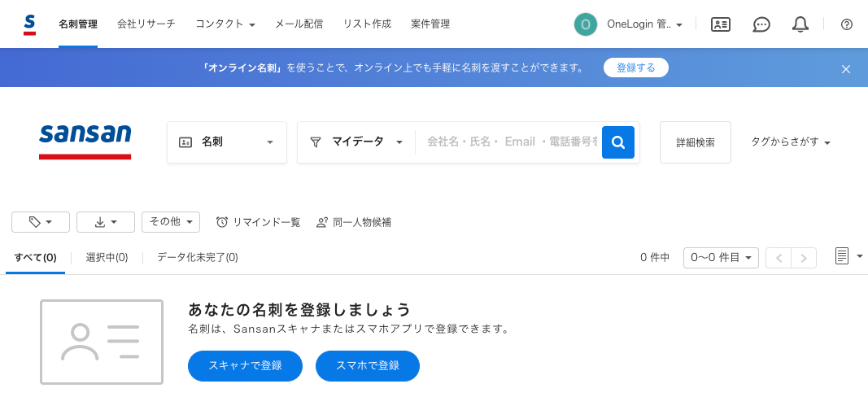This screenshot has width=868, height=410.
Task: Switch to the データ化未完了(0) tab
Action: pyautogui.click(x=198, y=258)
